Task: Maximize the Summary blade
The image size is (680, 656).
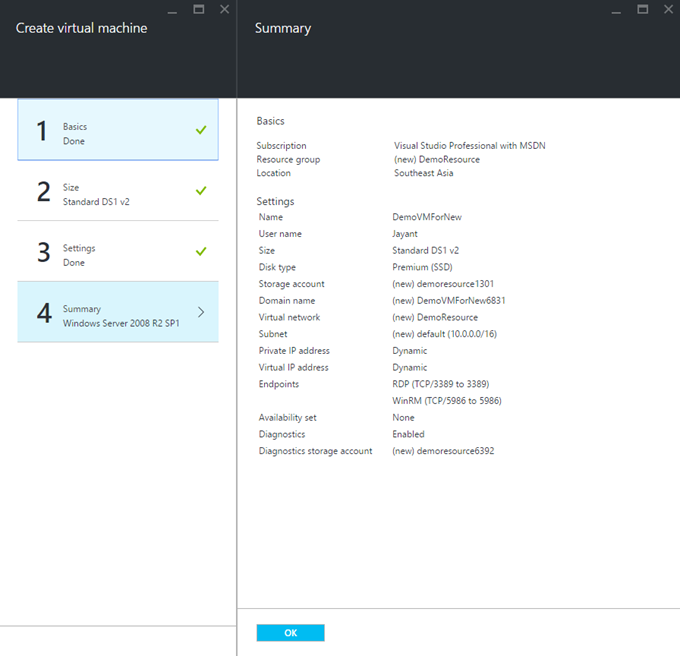Action: [x=642, y=9]
